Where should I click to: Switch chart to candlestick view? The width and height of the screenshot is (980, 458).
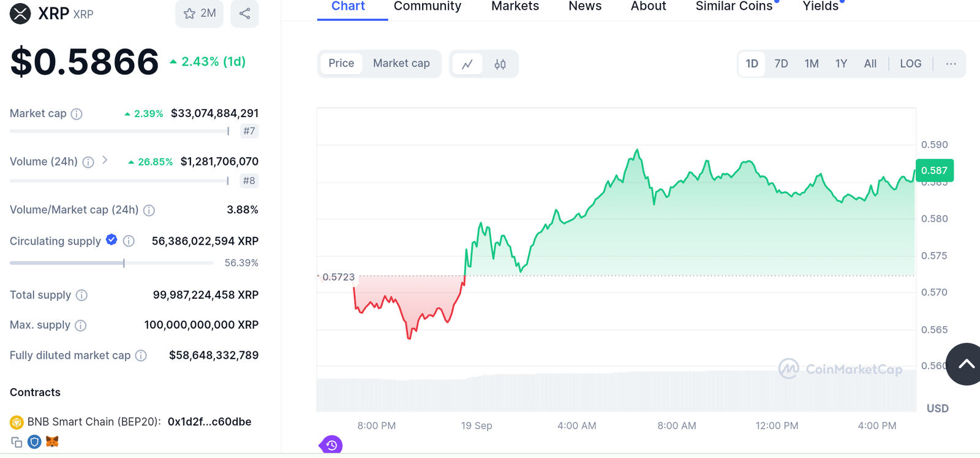coord(500,64)
